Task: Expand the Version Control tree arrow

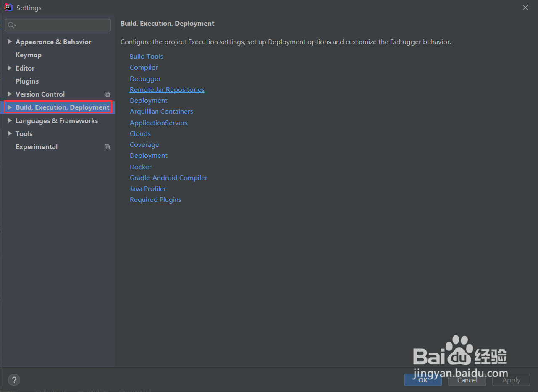Action: click(10, 94)
